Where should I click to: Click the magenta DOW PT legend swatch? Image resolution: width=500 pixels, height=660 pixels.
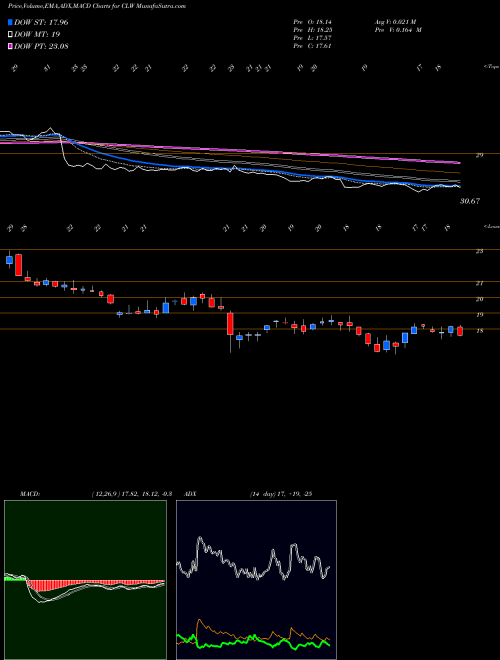click(x=11, y=46)
